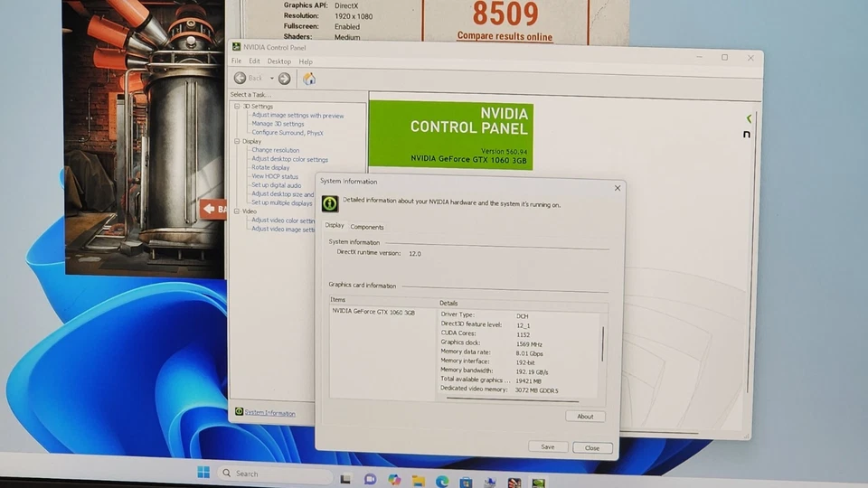Select Adjust desktop size and position
Viewport: 868px width, 488px height.
(x=282, y=194)
